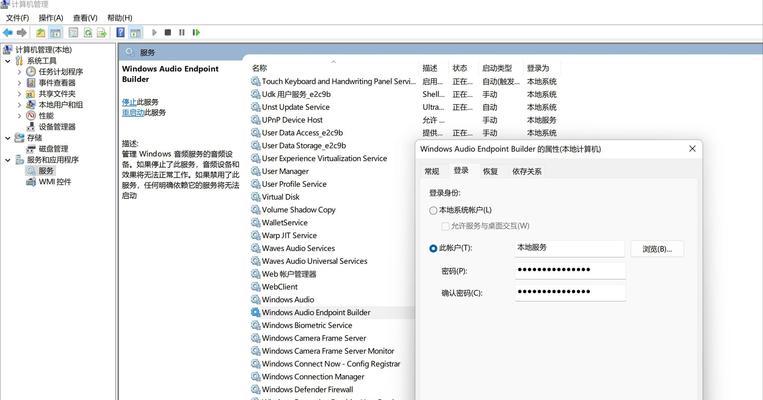Sort services by 登录为 column header

coord(538,68)
